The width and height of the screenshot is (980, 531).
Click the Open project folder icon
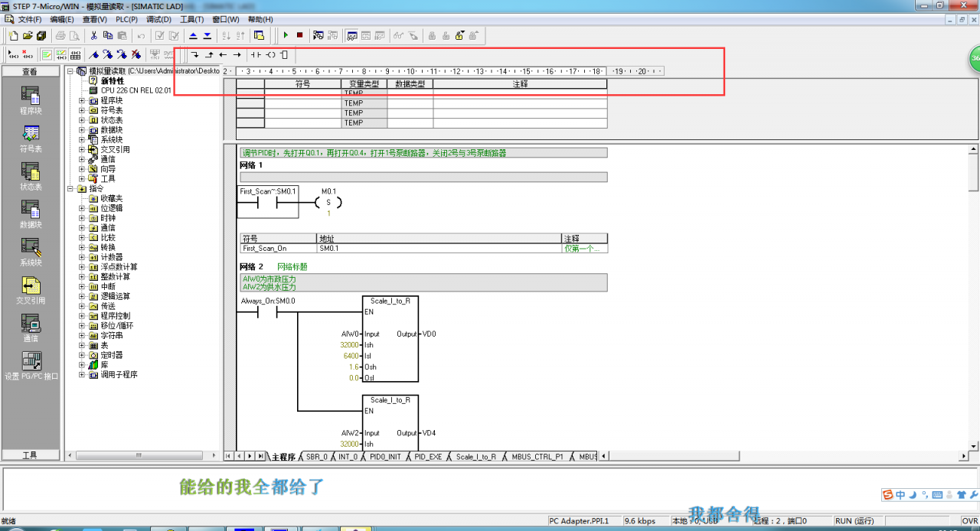28,35
